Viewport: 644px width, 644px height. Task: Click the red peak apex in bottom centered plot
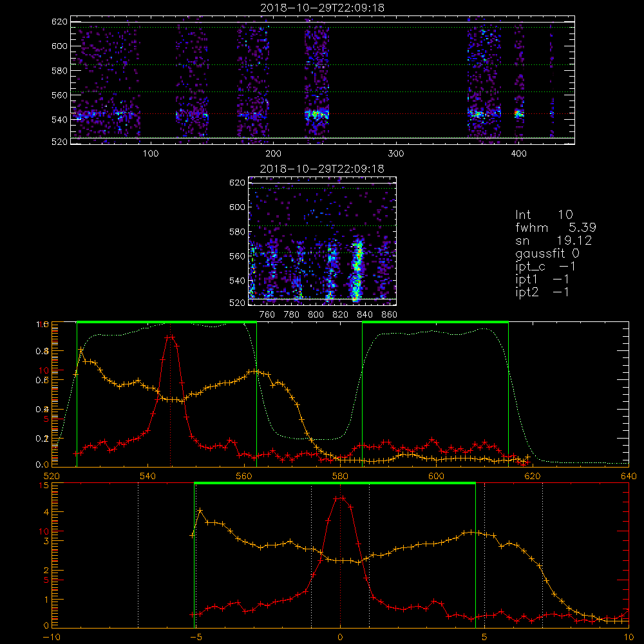[x=340, y=498]
